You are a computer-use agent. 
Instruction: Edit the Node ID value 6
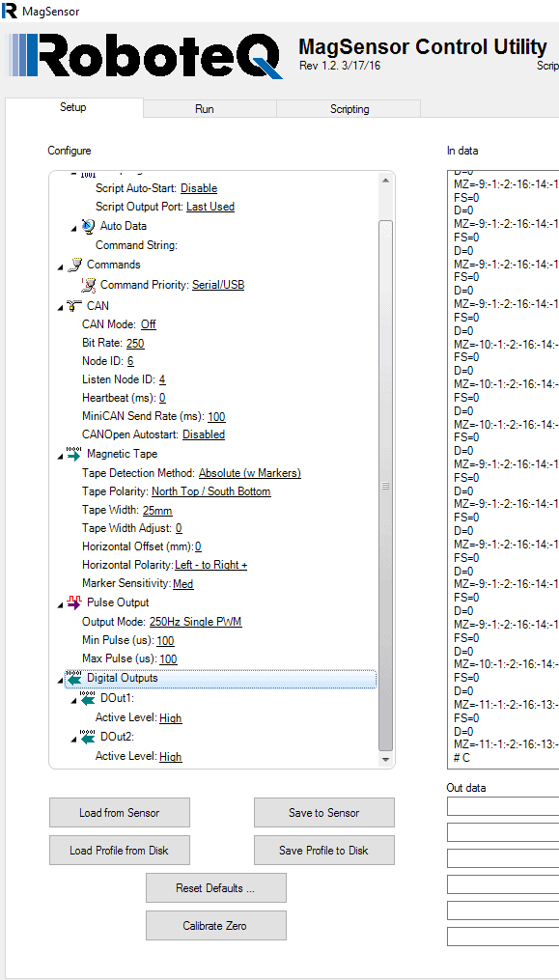pos(130,361)
